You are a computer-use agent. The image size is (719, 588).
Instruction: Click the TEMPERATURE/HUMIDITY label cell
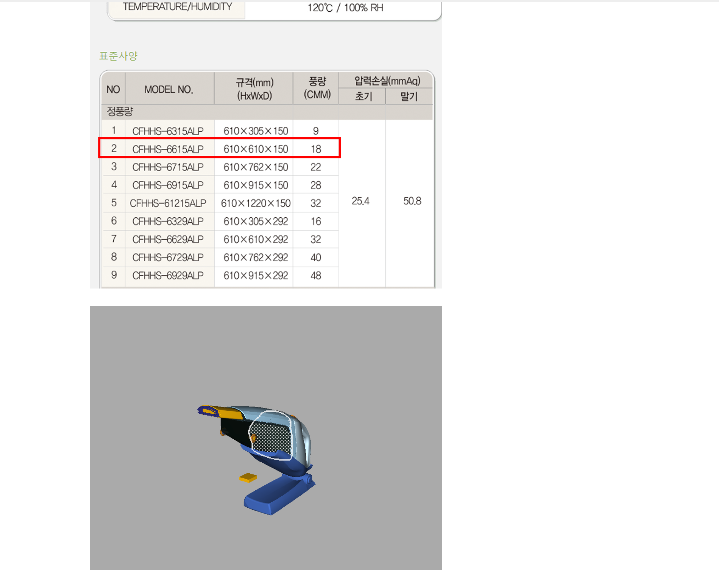pos(177,7)
